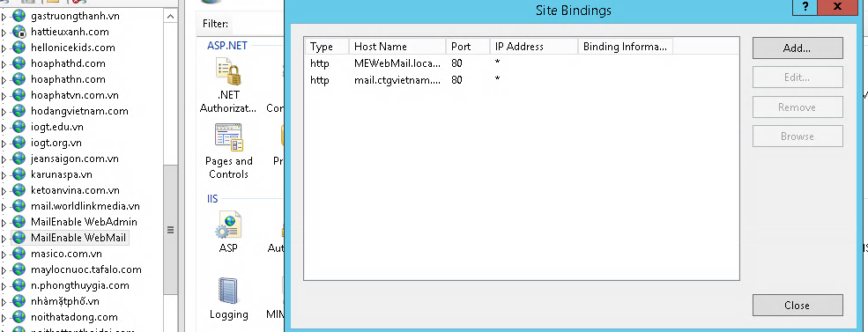Select globe icon beside maylocnuoc.tafalo.com
The image size is (868, 332).
(x=19, y=269)
